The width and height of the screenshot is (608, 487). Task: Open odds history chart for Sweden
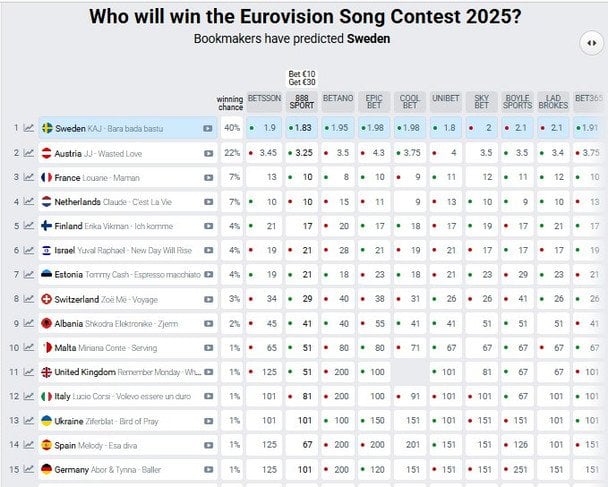click(30, 128)
